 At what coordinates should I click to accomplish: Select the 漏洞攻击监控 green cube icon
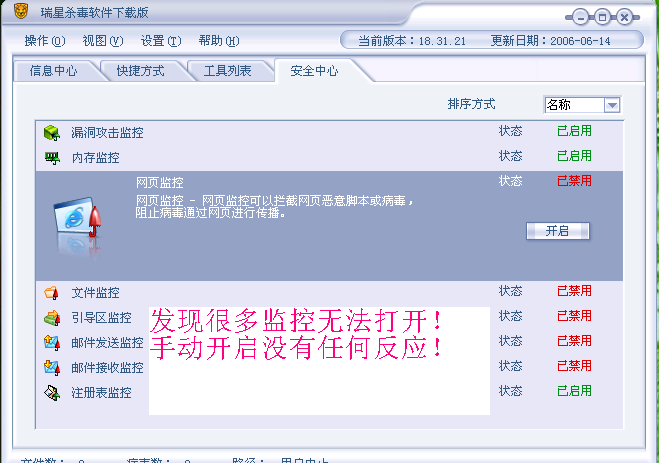(52, 133)
